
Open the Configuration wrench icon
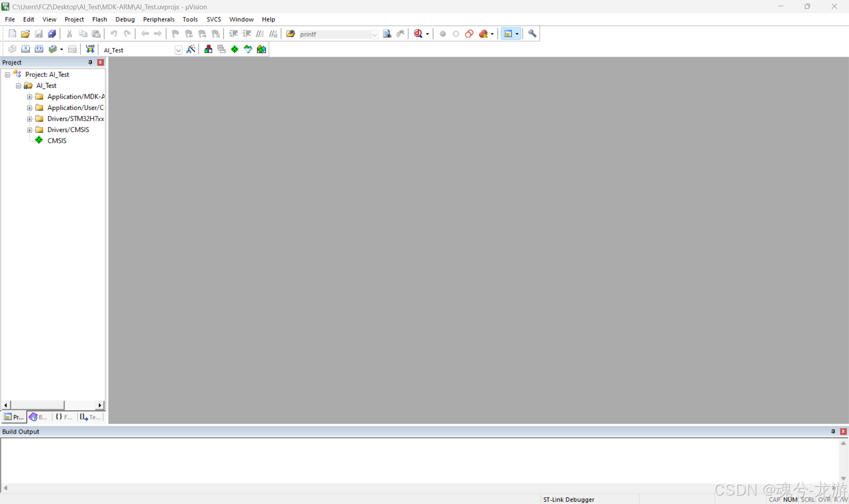[532, 34]
